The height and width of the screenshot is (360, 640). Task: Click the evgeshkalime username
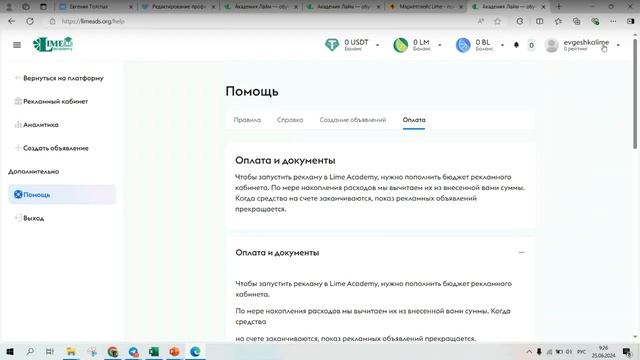(586, 42)
